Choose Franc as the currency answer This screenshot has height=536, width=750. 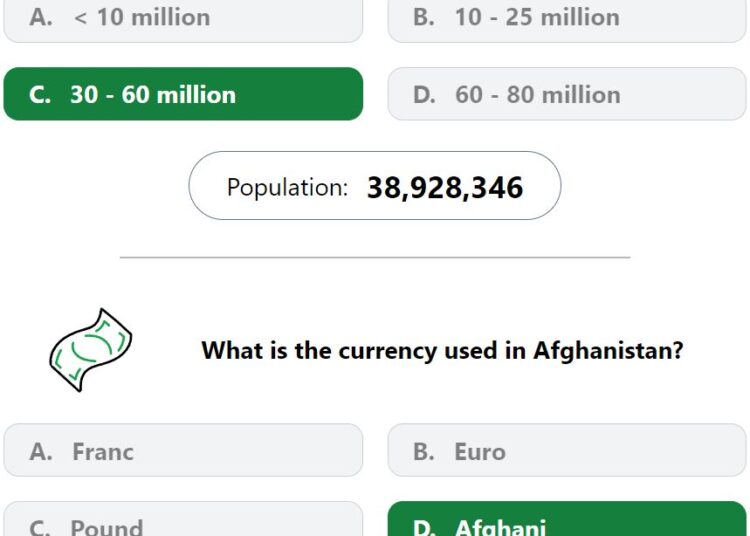click(x=183, y=450)
